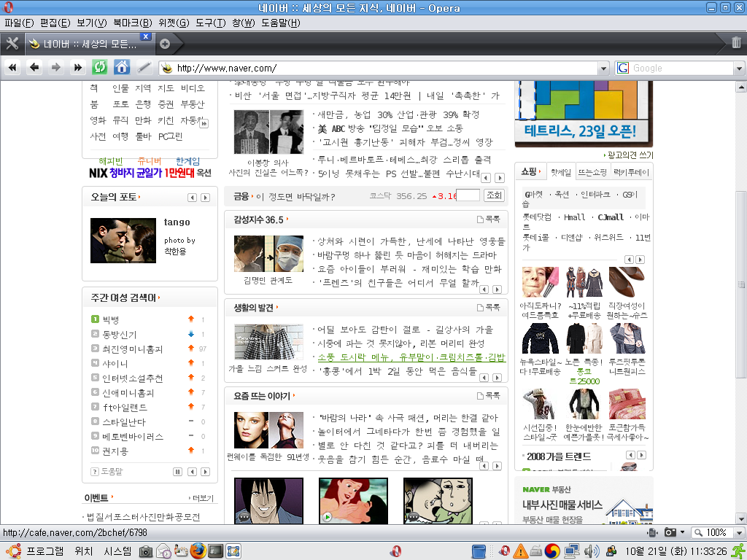Image resolution: width=747 pixels, height=560 pixels.
Task: Go to the Home page icon
Action: click(x=121, y=68)
